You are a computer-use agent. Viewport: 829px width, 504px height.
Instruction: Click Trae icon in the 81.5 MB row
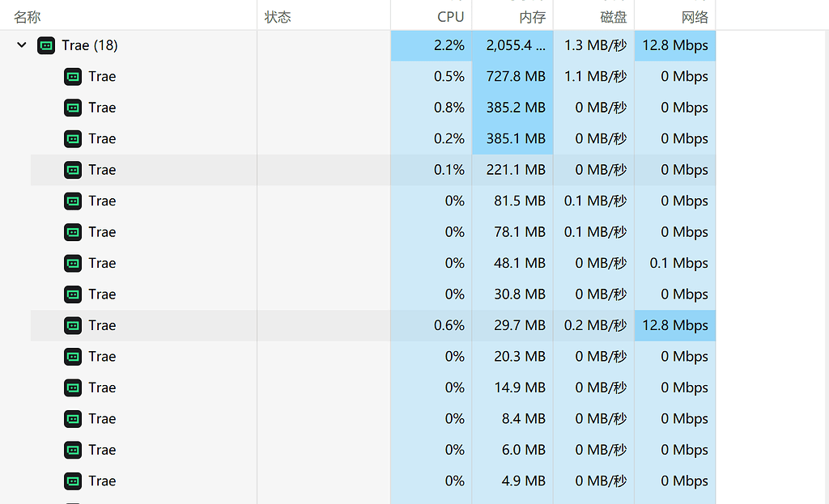73,201
